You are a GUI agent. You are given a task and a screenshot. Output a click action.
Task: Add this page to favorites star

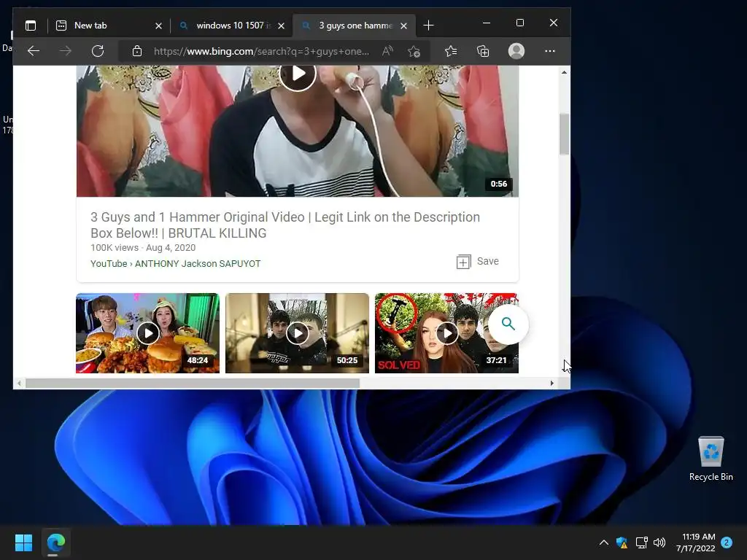[x=414, y=51]
